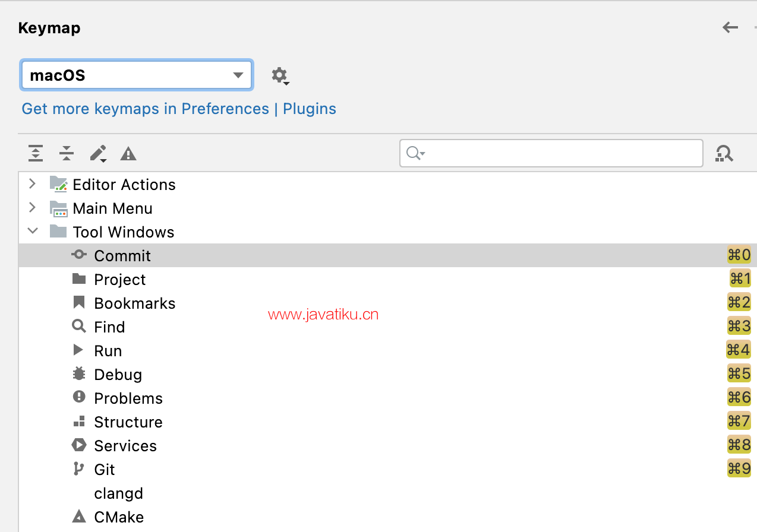
Task: Click the CMake triangle icon
Action: click(78, 516)
